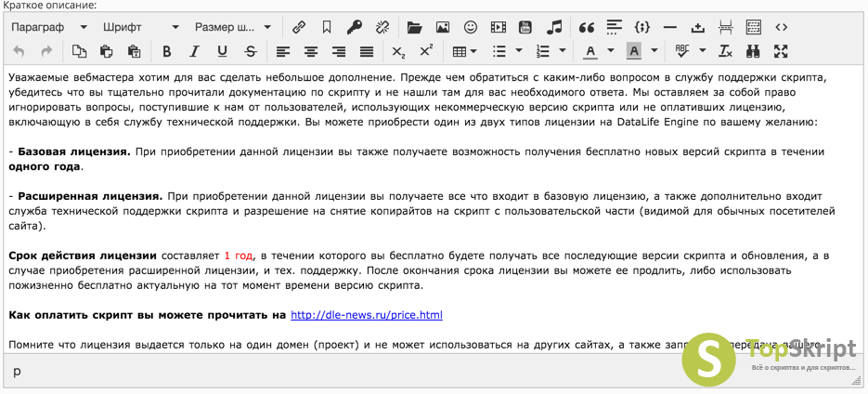Toggle strikethrough formatting

click(x=251, y=51)
